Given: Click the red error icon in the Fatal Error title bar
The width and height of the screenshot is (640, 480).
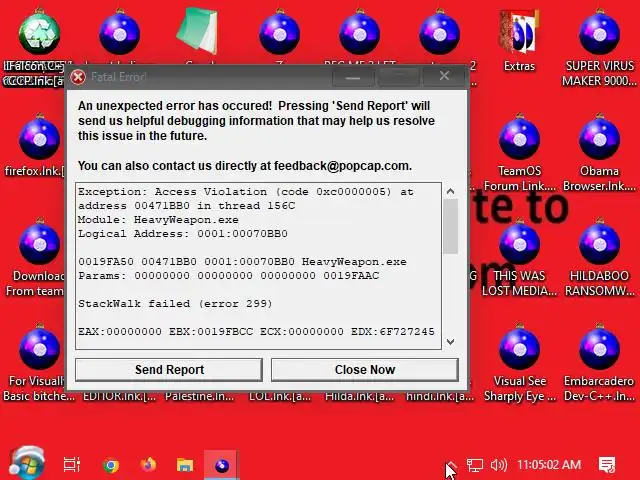Looking at the screenshot, I should (78, 77).
